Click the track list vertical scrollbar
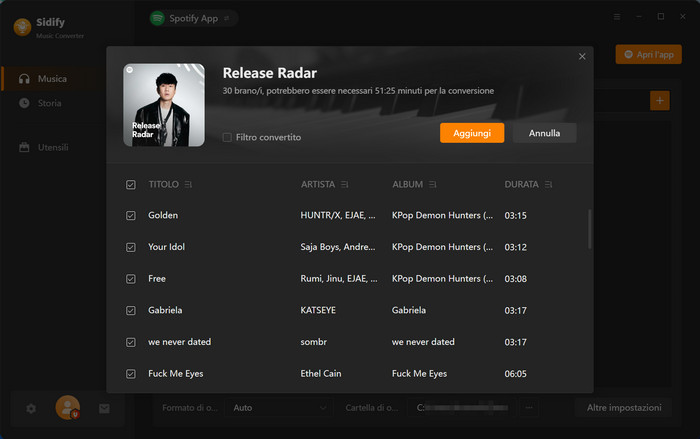700x439 pixels. pos(590,229)
